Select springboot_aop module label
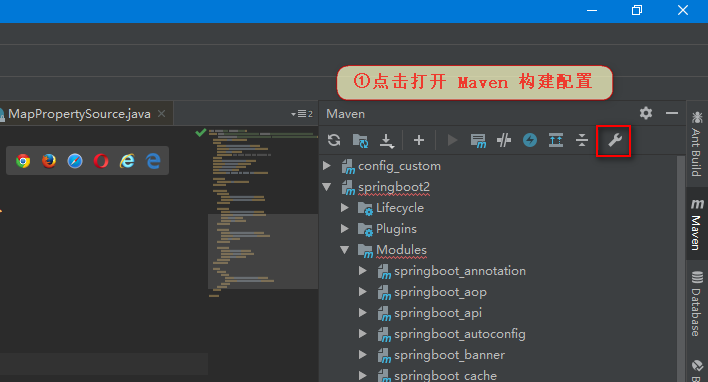This screenshot has height=382, width=708. click(440, 292)
